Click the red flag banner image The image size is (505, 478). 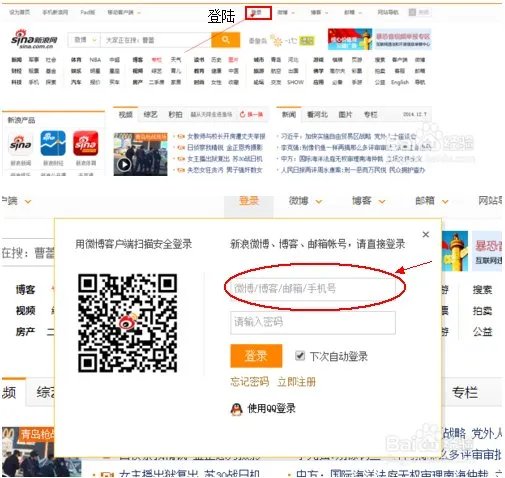coord(350,39)
